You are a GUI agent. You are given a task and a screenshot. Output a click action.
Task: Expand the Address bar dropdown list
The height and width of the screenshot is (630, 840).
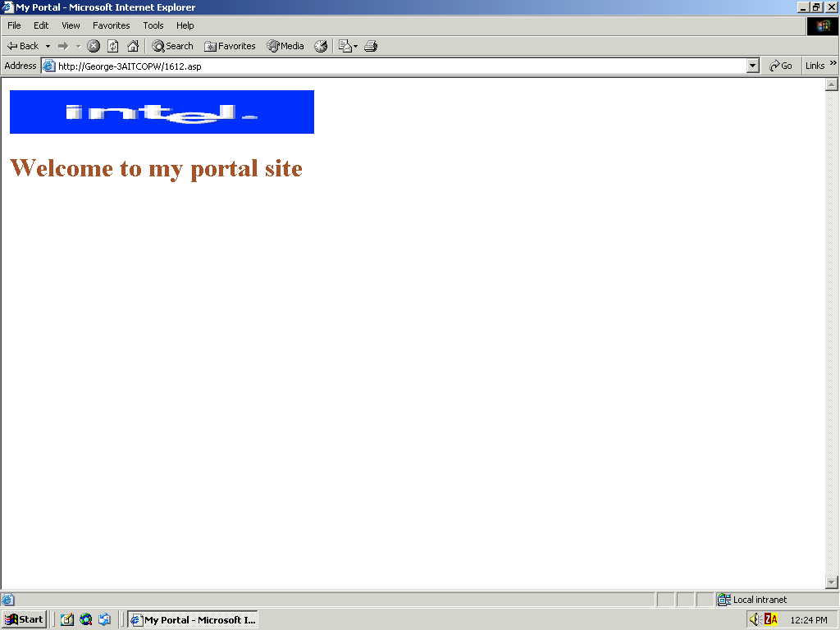pos(753,66)
